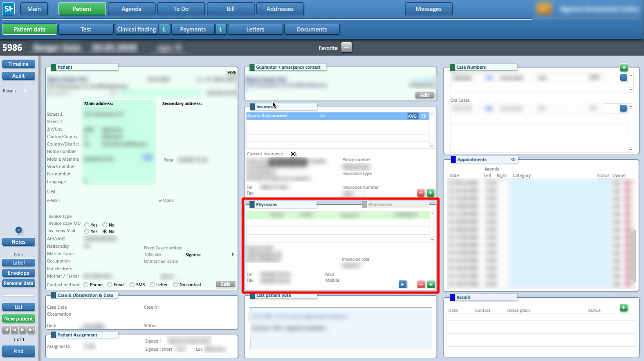The height and width of the screenshot is (361, 644).
Task: Open patient Notes
Action: point(18,242)
